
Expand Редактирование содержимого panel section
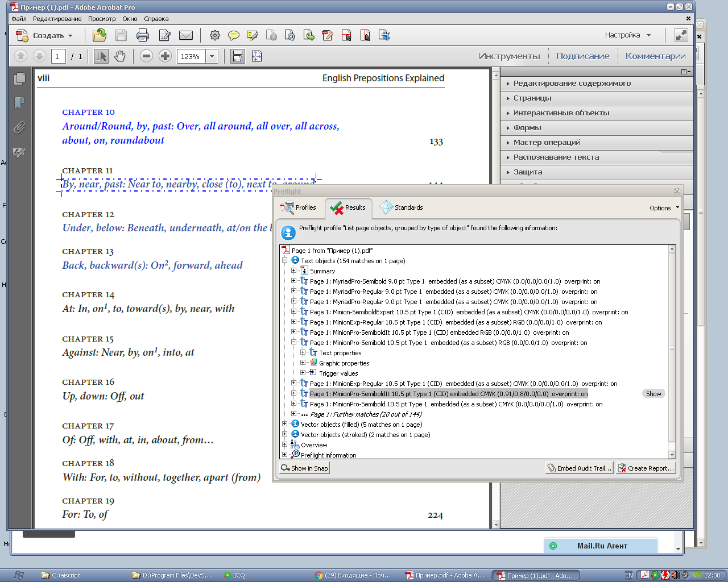pos(597,84)
